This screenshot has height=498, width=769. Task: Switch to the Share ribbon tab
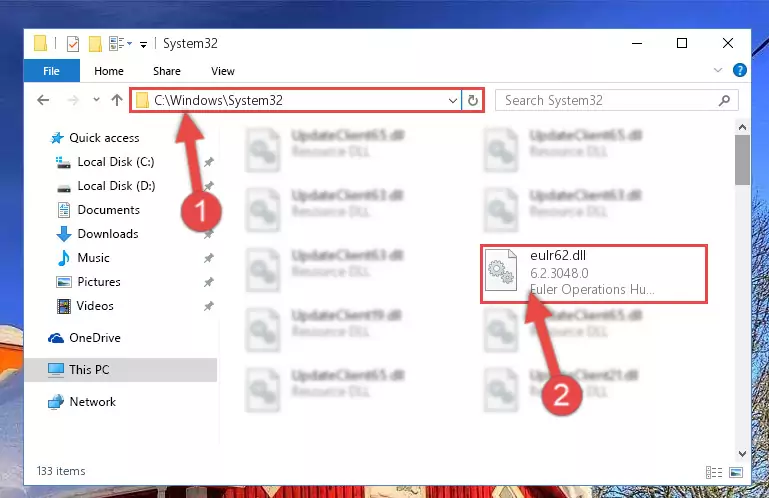point(167,71)
